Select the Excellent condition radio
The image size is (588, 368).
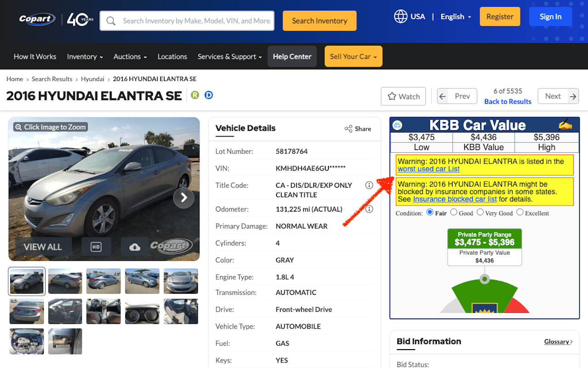pyautogui.click(x=520, y=213)
